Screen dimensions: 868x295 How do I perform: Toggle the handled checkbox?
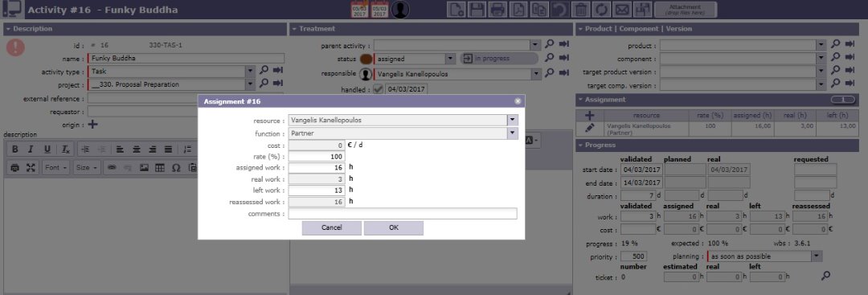pos(378,89)
